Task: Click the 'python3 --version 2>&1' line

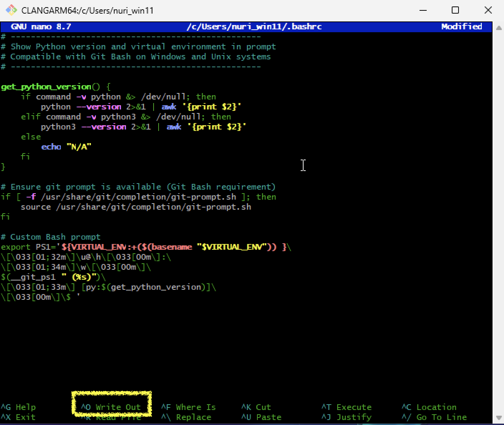Action: click(x=144, y=127)
